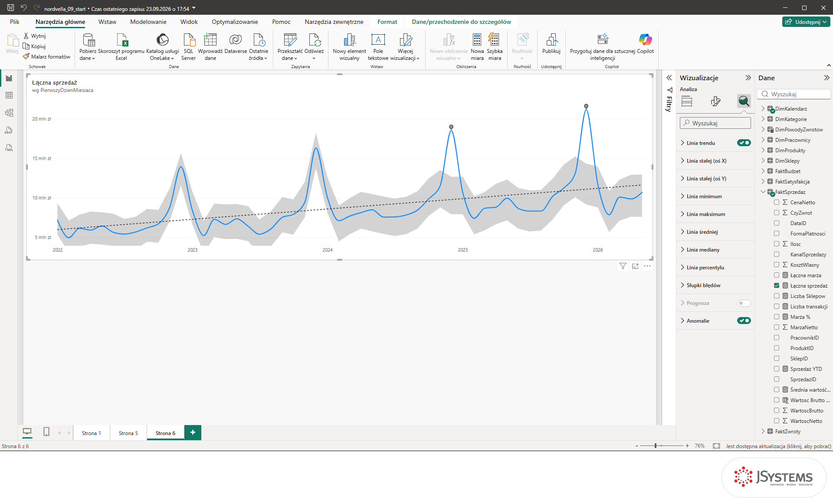Collapse the FaktSprzedaz table

click(x=763, y=192)
